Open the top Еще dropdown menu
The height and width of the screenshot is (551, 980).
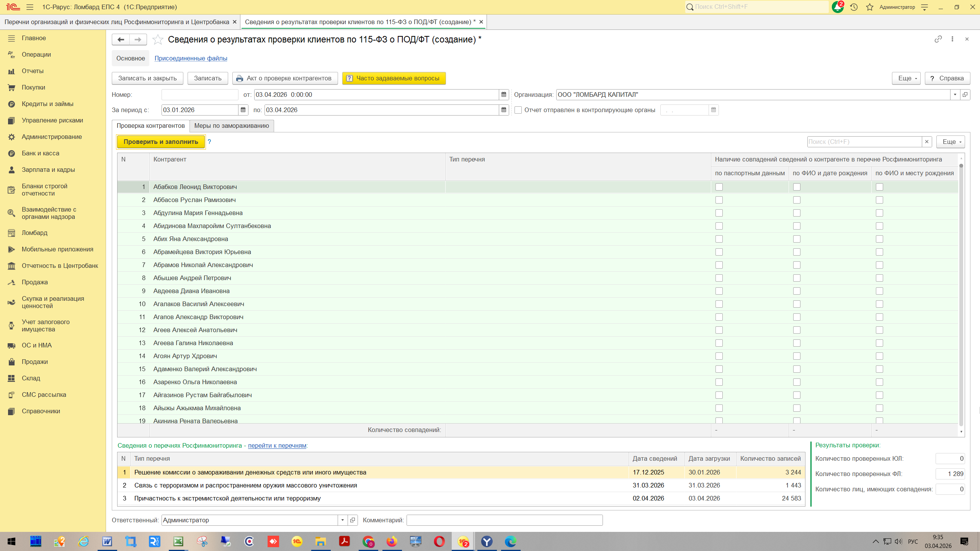click(906, 78)
